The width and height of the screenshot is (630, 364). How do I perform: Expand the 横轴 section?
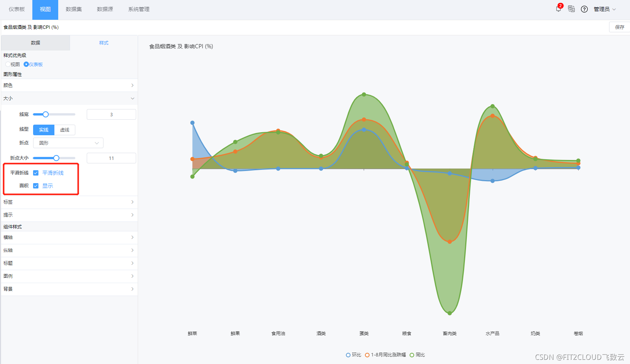(69, 237)
